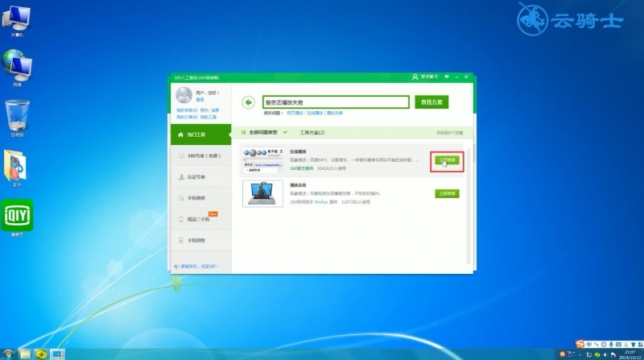Click the action center flag tray icon
The image size is (644, 360).
pos(613,354)
